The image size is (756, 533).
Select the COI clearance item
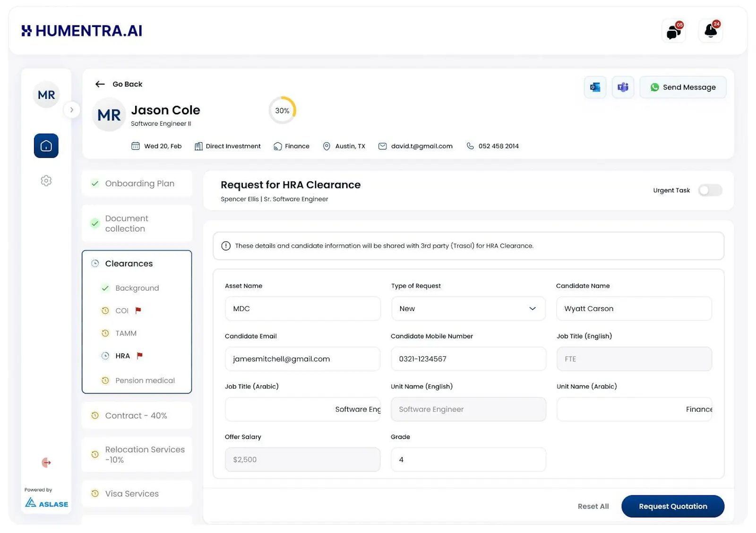[x=122, y=310]
